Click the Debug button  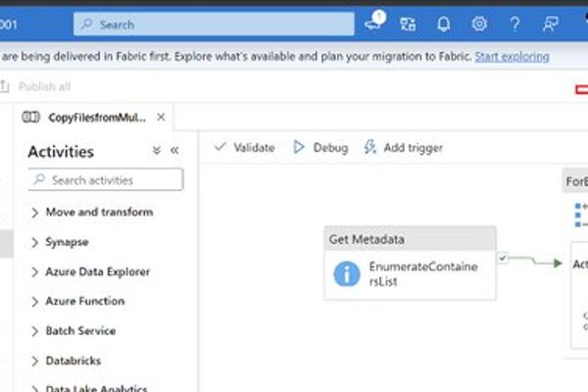click(320, 147)
